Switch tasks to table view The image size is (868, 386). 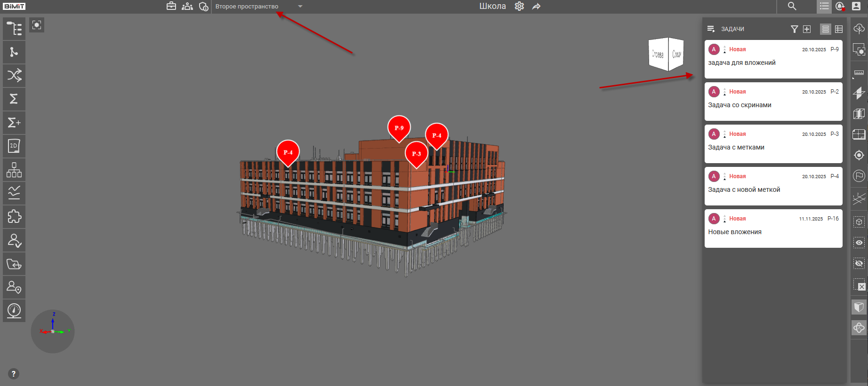pos(839,29)
